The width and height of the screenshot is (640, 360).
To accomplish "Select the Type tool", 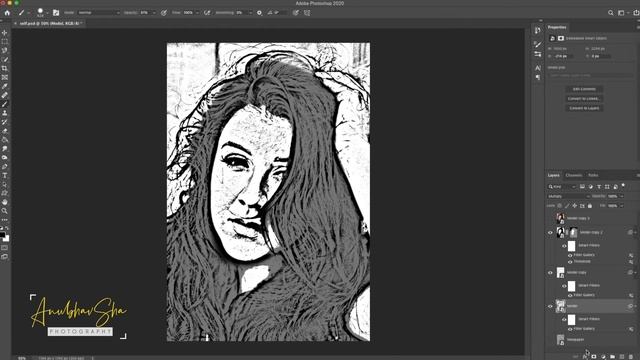I will pyautogui.click(x=4, y=176).
